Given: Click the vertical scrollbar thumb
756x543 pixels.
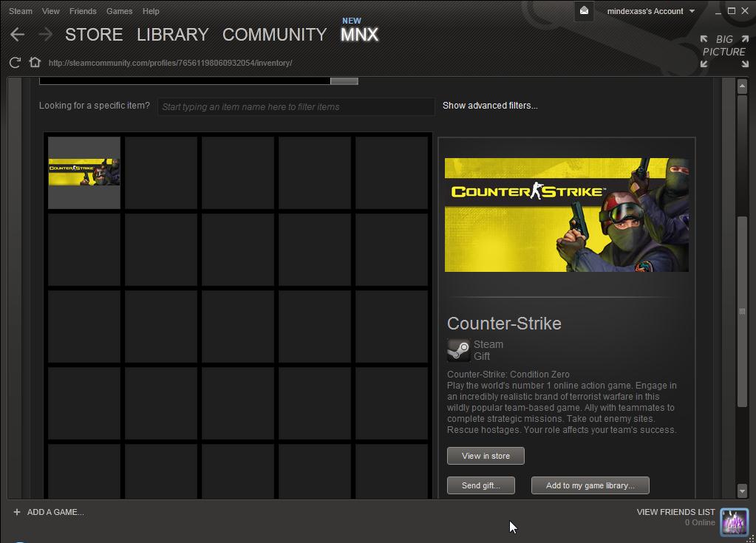Looking at the screenshot, I should tap(742, 313).
